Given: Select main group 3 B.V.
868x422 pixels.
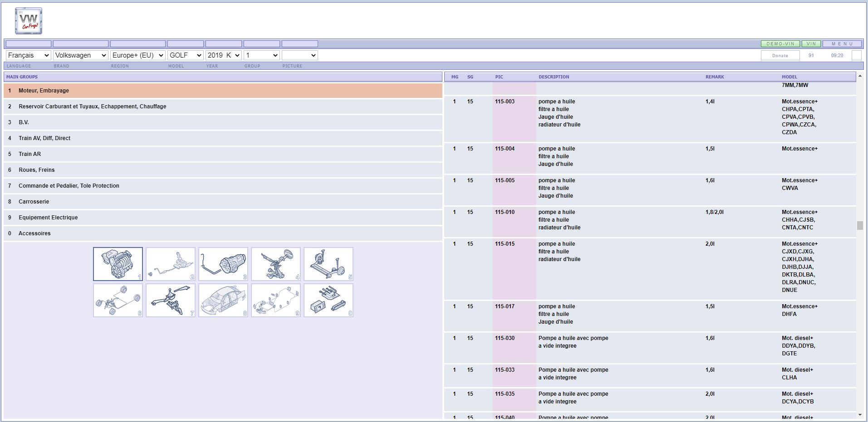Looking at the screenshot, I should point(223,122).
